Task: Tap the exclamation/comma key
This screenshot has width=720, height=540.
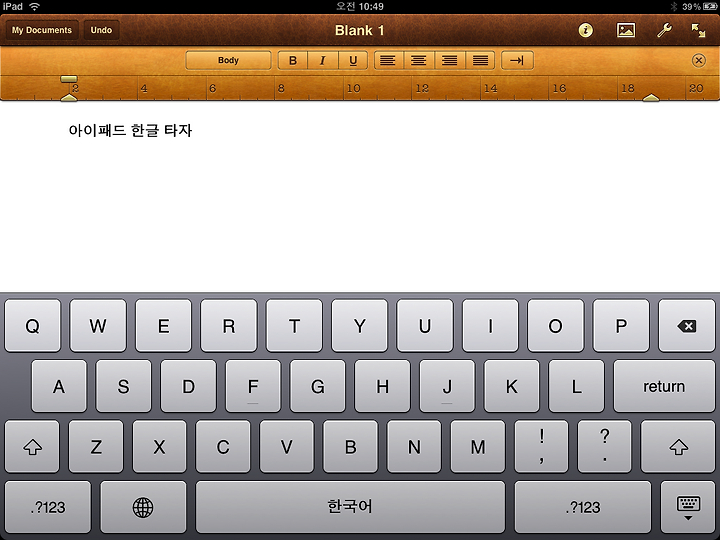Action: [x=541, y=446]
